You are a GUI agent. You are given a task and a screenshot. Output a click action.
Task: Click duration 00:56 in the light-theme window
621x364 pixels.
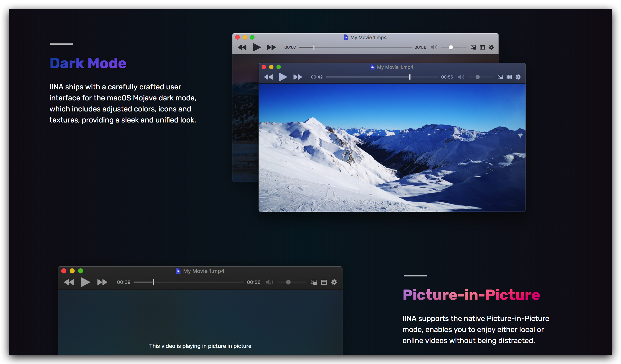[x=420, y=47]
